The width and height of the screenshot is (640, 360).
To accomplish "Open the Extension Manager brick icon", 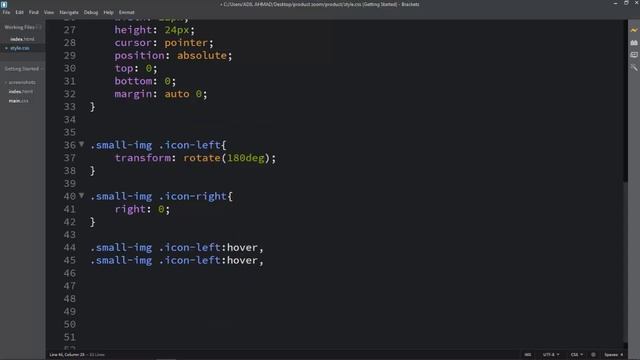I will pyautogui.click(x=633, y=42).
